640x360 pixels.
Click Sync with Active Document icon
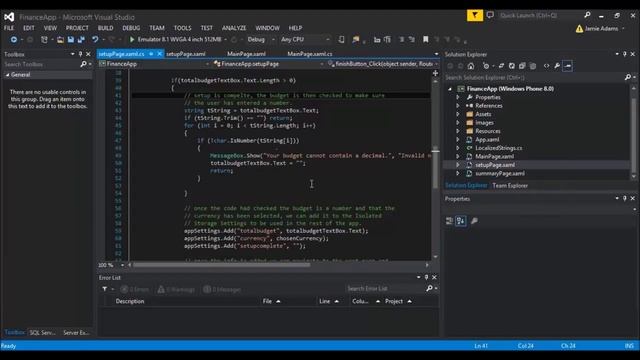pos(501,66)
